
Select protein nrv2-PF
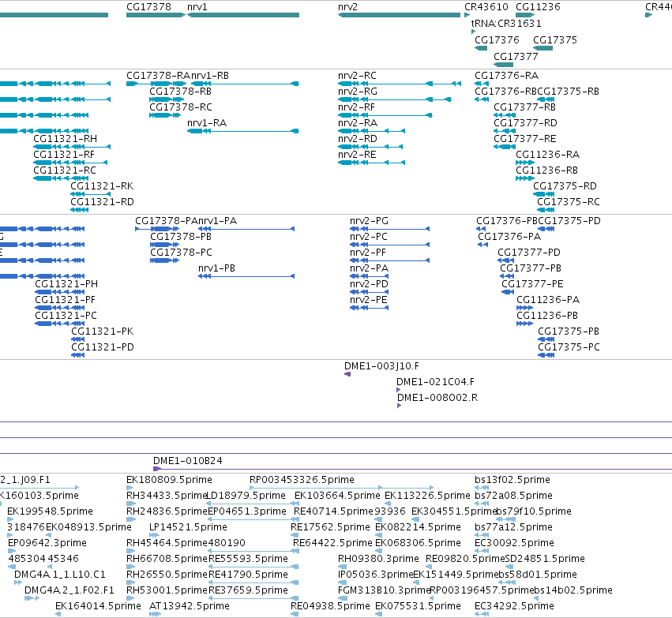pos(389,260)
